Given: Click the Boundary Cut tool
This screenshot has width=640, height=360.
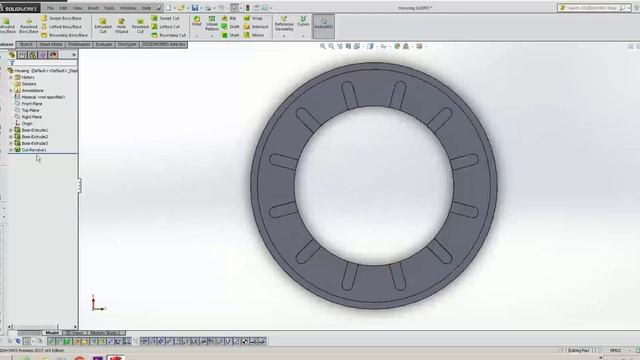Looking at the screenshot, I should point(169,35).
